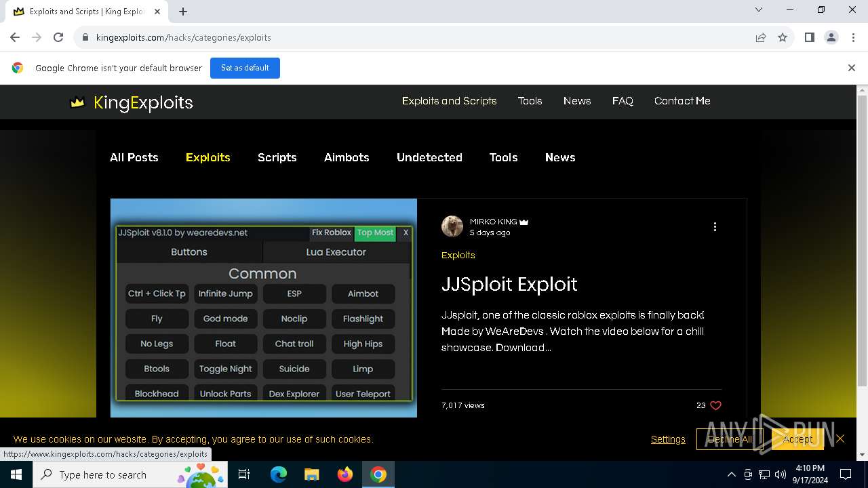868x488 pixels.
Task: Open the volume control in system tray
Action: click(x=781, y=474)
